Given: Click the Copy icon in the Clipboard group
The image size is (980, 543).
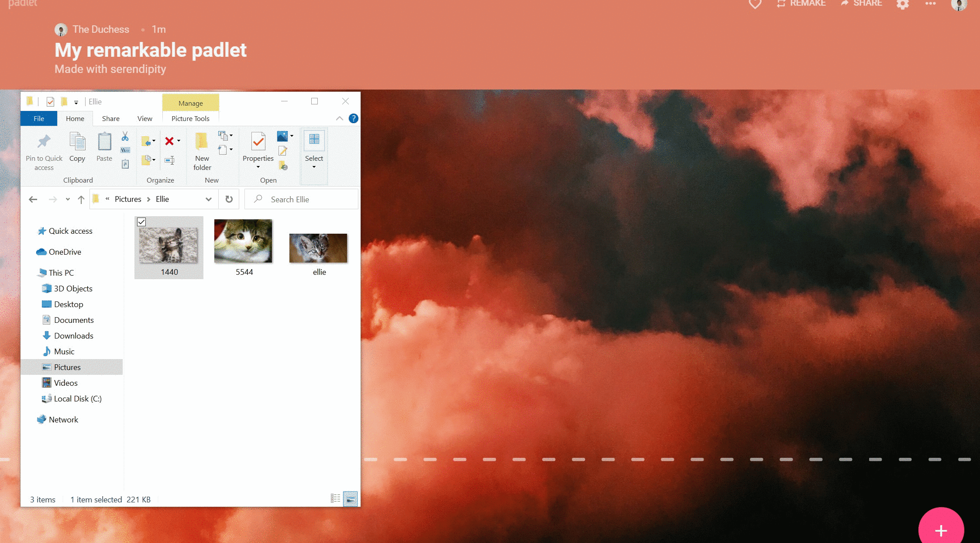Looking at the screenshot, I should tap(77, 142).
